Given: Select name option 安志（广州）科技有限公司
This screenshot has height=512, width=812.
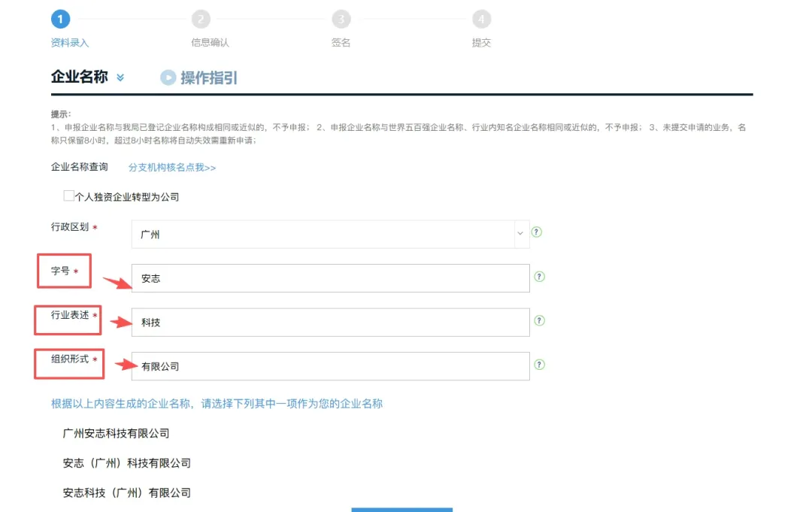Looking at the screenshot, I should (126, 462).
